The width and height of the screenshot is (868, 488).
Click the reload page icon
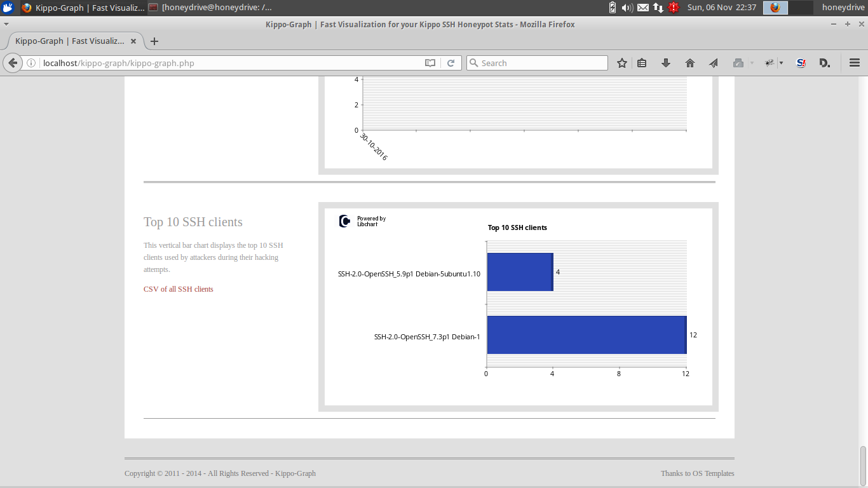click(x=451, y=63)
